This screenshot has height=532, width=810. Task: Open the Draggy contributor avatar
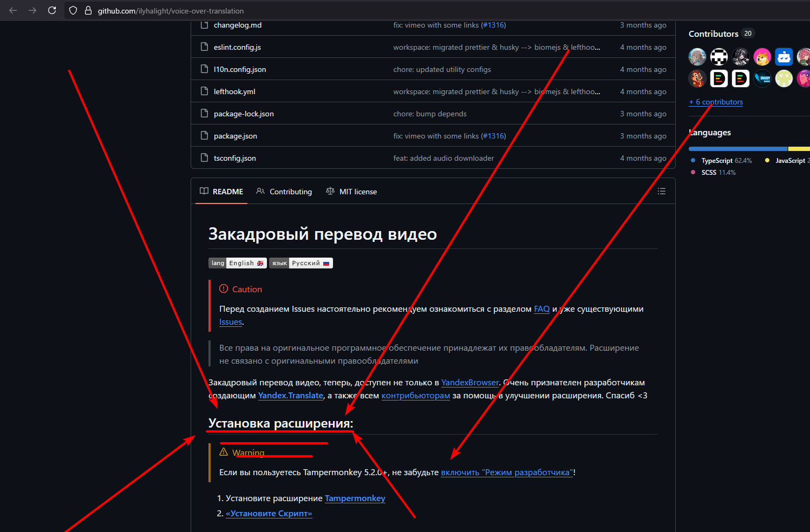click(762, 78)
